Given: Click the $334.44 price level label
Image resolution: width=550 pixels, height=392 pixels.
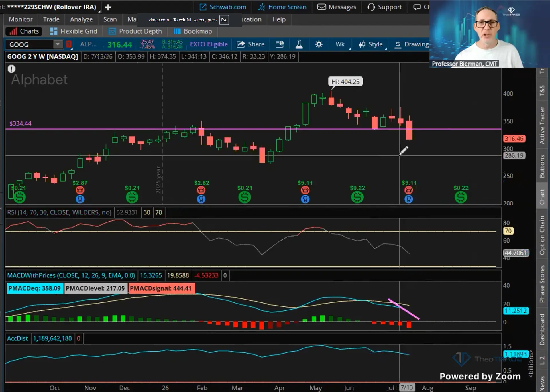Looking at the screenshot, I should (20, 123).
